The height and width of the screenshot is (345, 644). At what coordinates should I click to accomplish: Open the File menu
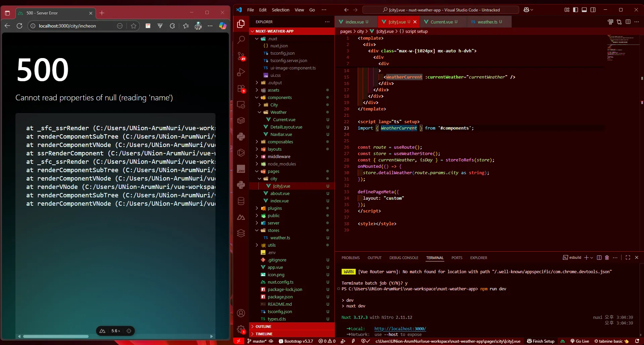click(x=250, y=10)
